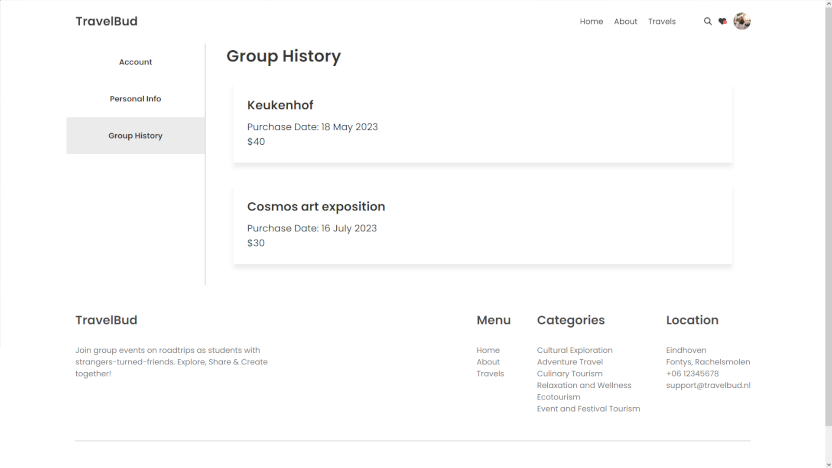Open Home in the top navigation
832x468 pixels.
591,21
